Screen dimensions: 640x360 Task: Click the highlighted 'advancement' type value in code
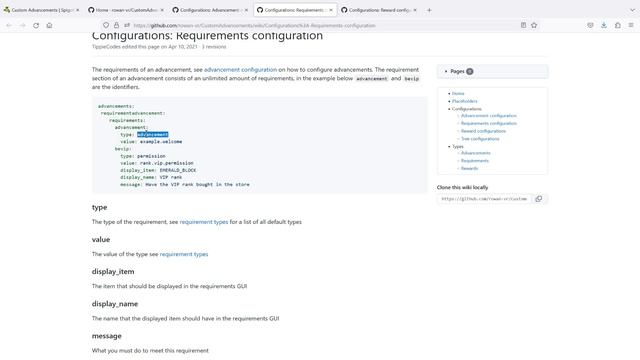[153, 134]
